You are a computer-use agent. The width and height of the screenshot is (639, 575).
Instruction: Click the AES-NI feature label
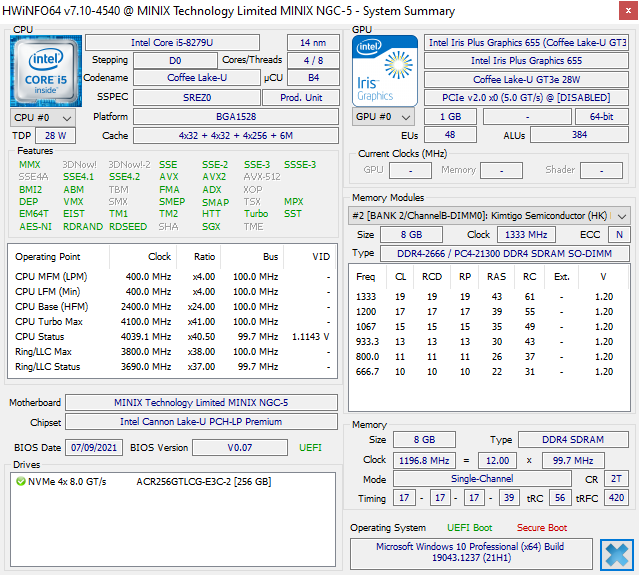pos(35,227)
